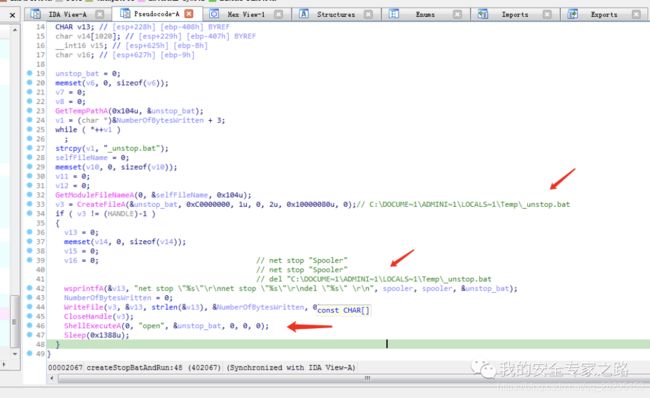This screenshot has width=650, height=398.
Task: Open the Hex View-1 tab
Action: click(246, 15)
